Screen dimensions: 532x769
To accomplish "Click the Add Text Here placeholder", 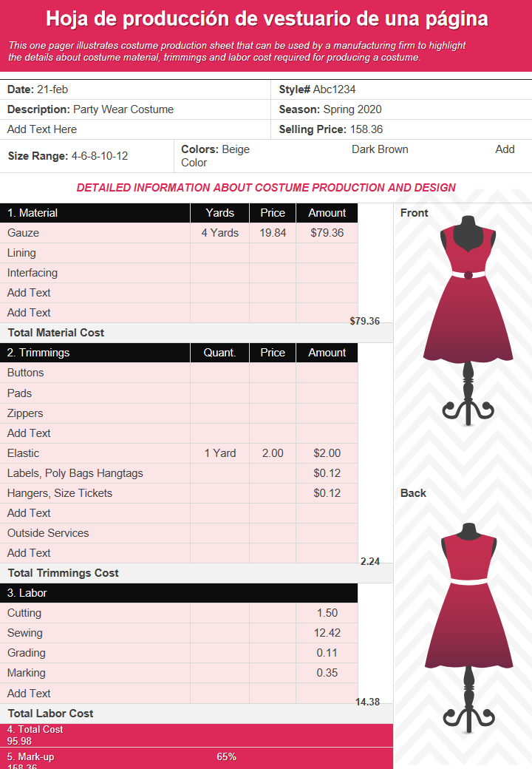I will pyautogui.click(x=42, y=129).
